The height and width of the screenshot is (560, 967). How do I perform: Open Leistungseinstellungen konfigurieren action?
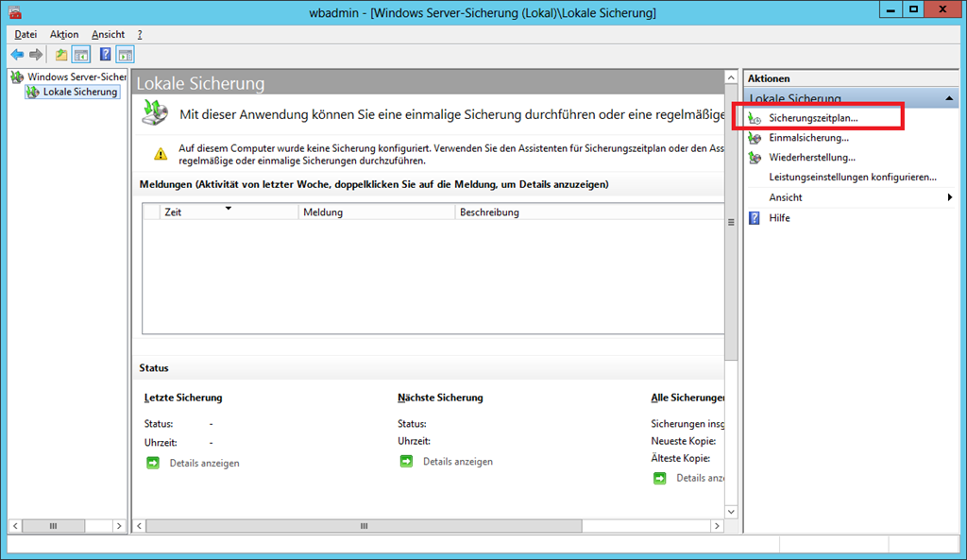coord(852,177)
